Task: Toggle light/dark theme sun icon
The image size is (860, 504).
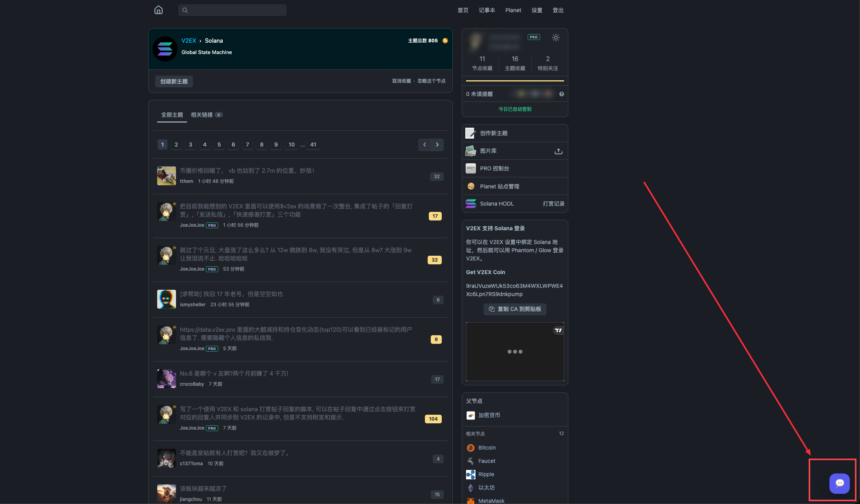Action: [x=555, y=38]
